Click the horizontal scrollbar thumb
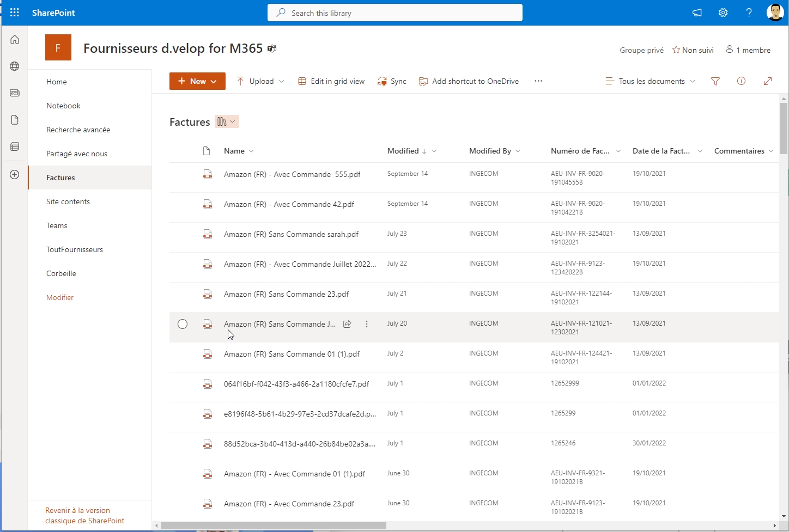 pyautogui.click(x=274, y=525)
